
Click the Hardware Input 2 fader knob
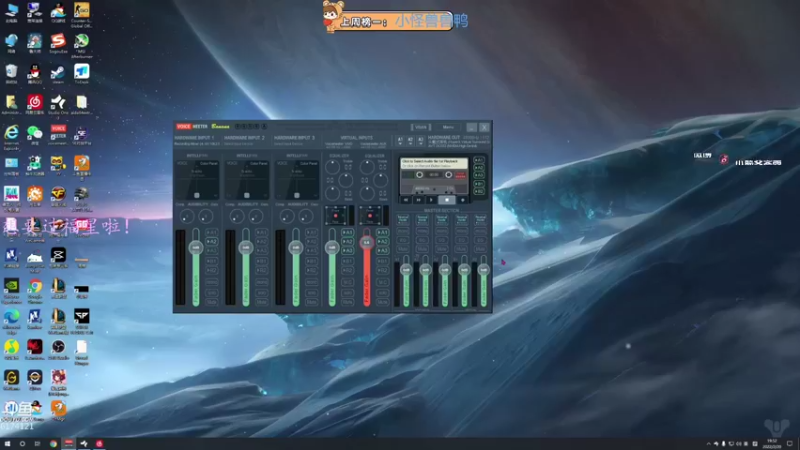tap(245, 247)
